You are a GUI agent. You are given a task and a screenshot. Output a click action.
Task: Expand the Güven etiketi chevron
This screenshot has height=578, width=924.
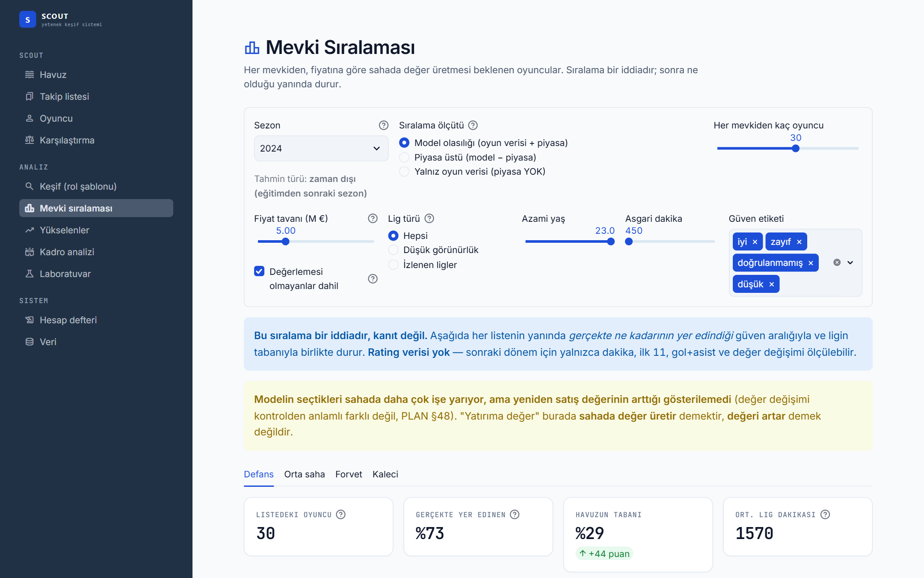[850, 262]
